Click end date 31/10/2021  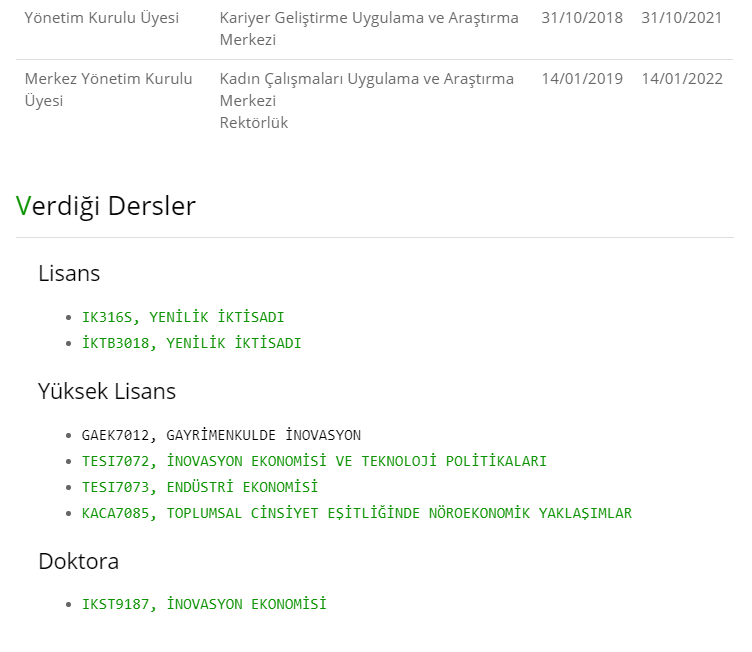682,18
